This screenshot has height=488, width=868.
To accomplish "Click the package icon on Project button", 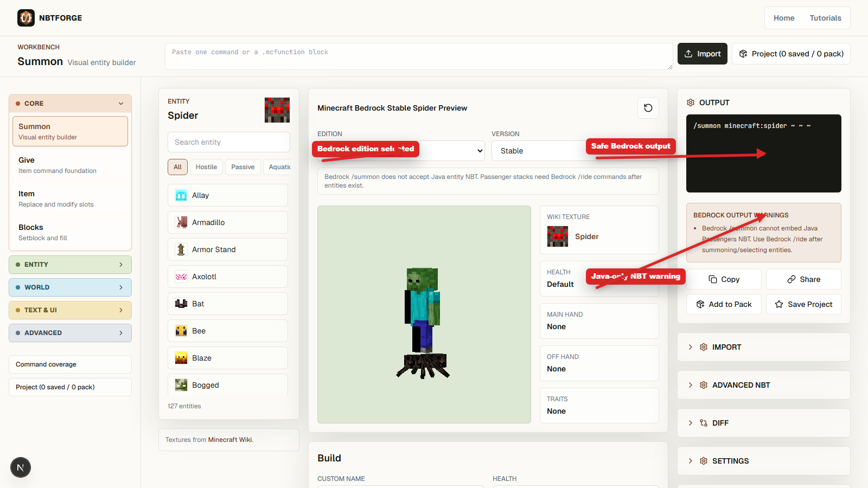I will 743,54.
